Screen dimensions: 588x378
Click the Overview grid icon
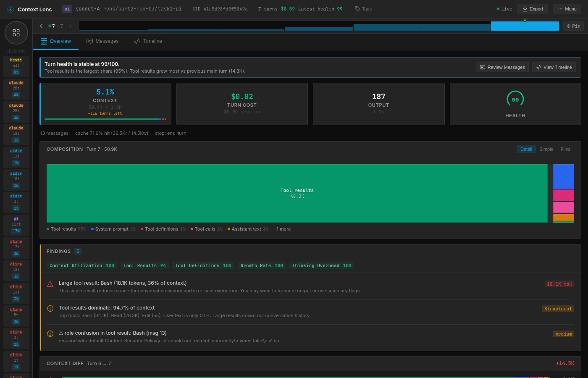(x=44, y=41)
